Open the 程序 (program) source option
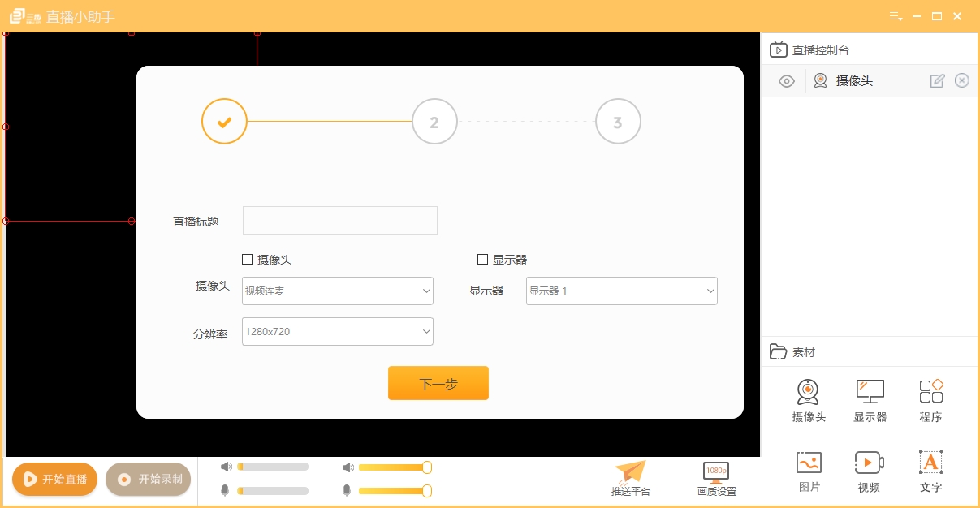Viewport: 980px width, 508px height. (930, 400)
